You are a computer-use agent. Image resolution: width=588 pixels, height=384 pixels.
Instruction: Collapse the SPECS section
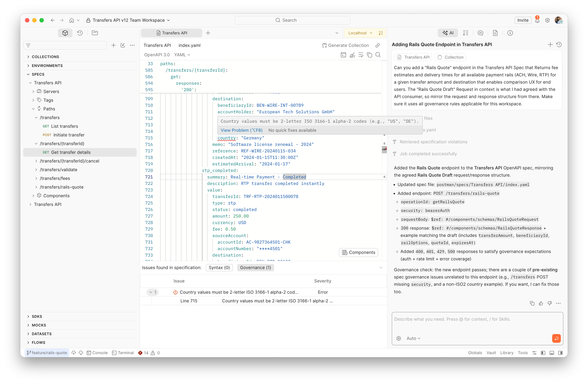click(28, 74)
